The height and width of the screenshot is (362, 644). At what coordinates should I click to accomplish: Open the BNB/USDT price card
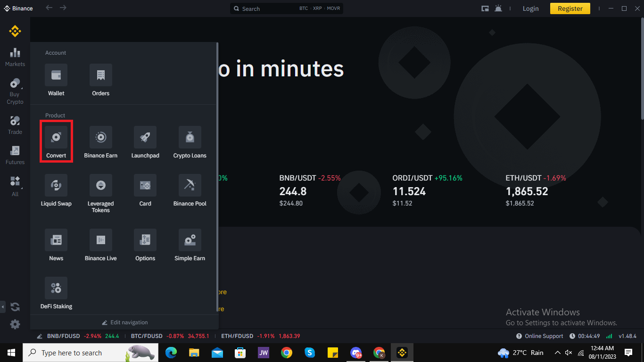(x=310, y=190)
